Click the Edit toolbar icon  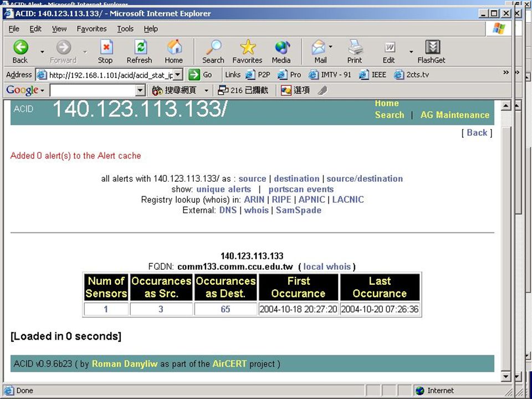pos(389,47)
